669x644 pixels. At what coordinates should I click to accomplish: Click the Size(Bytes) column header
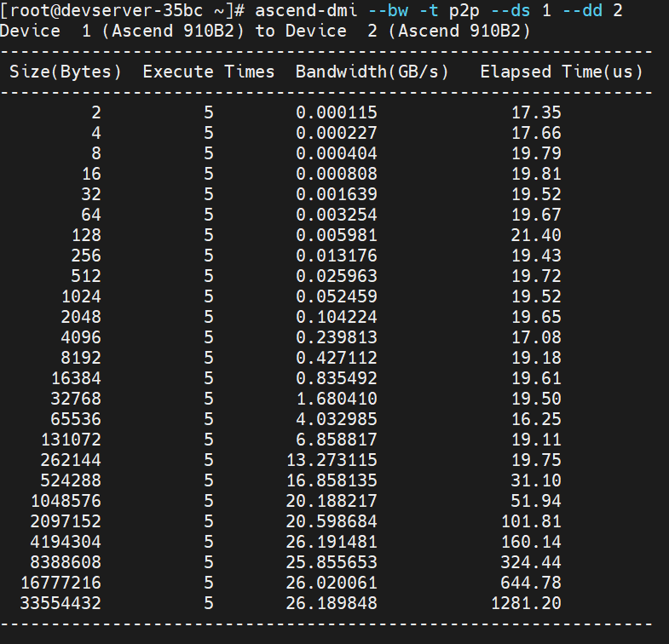66,72
